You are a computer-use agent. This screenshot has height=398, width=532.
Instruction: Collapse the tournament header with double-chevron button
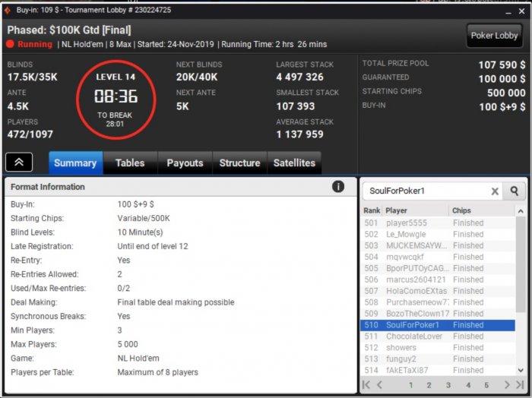tap(19, 162)
